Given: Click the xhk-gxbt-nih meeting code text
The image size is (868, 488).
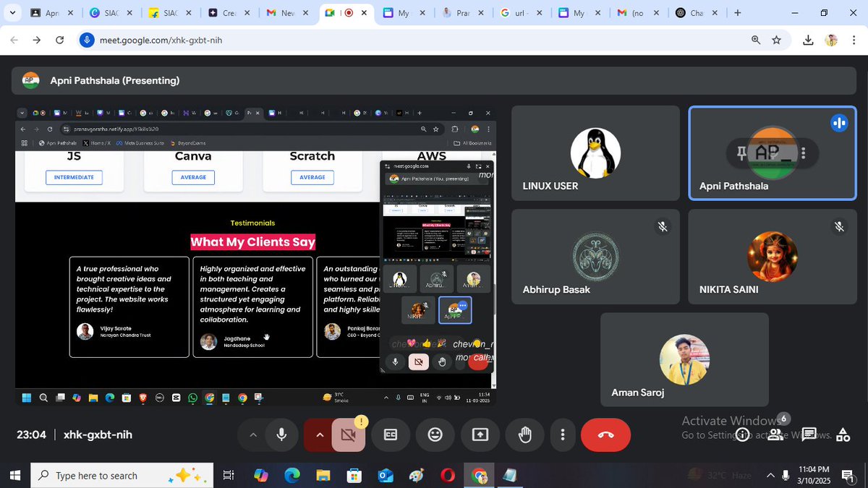Looking at the screenshot, I should click(x=98, y=435).
